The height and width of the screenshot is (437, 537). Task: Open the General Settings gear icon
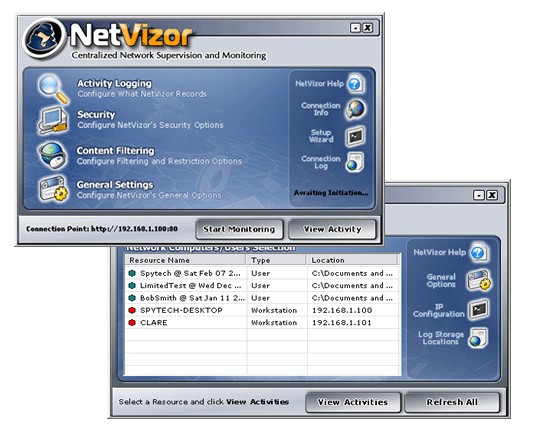click(53, 188)
